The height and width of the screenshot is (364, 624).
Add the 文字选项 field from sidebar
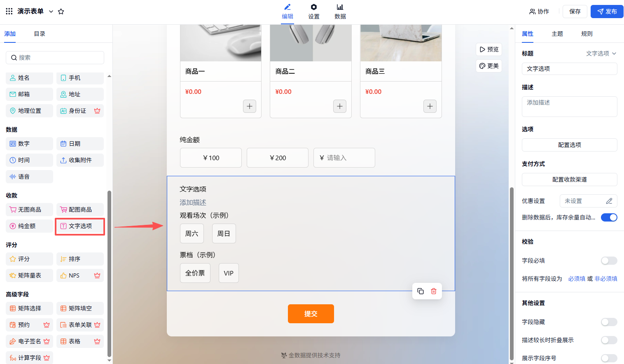pyautogui.click(x=80, y=226)
